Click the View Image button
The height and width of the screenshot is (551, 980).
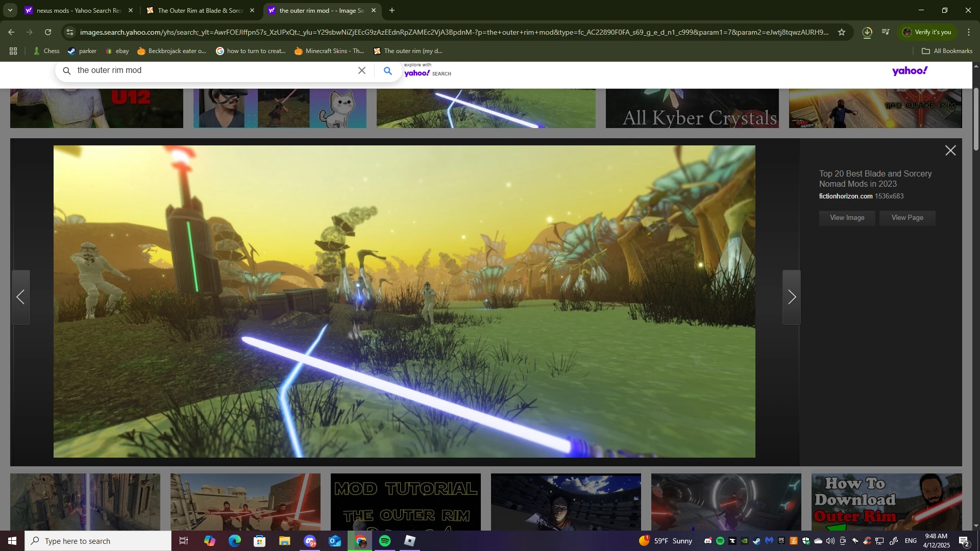tap(847, 218)
